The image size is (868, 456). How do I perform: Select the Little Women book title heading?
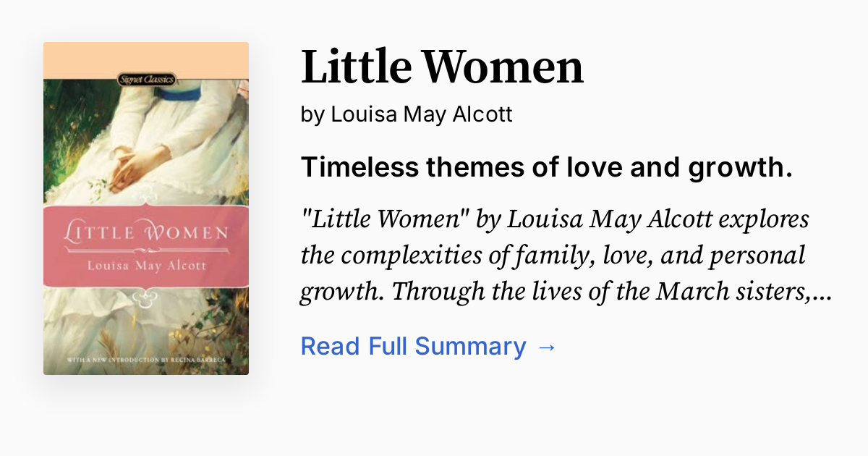coord(442,67)
